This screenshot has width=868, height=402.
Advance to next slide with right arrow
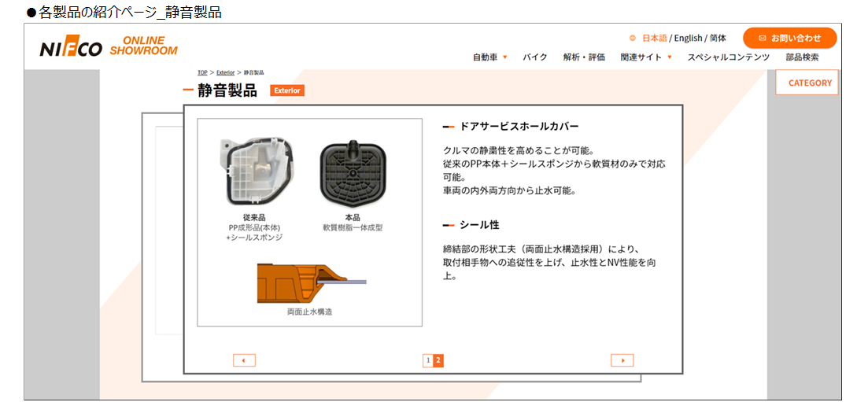(622, 360)
